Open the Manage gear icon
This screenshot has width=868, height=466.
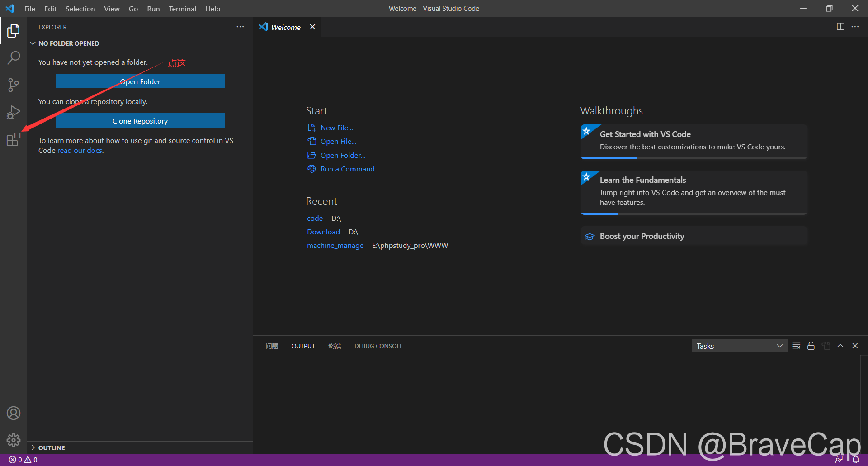click(x=14, y=440)
